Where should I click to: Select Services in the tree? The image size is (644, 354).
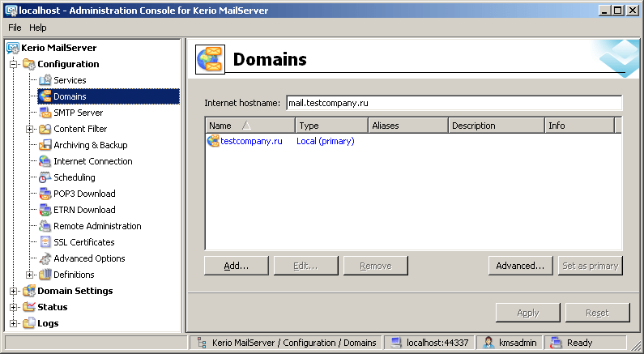click(x=70, y=80)
